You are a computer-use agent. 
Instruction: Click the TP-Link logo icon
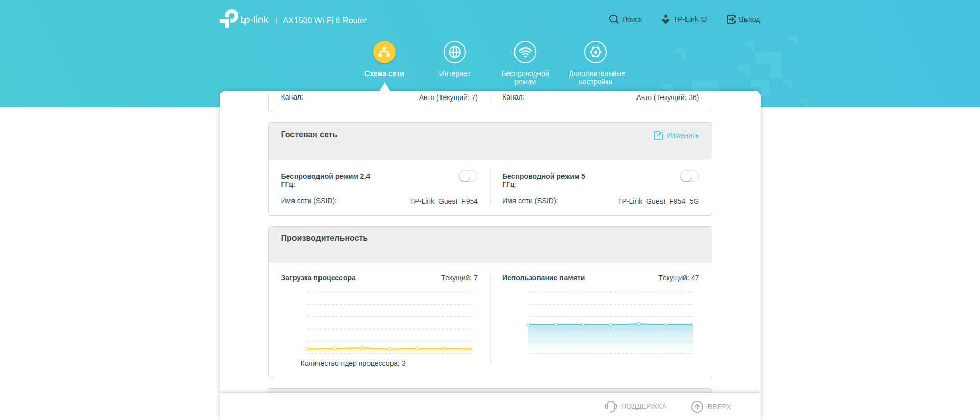pos(229,18)
